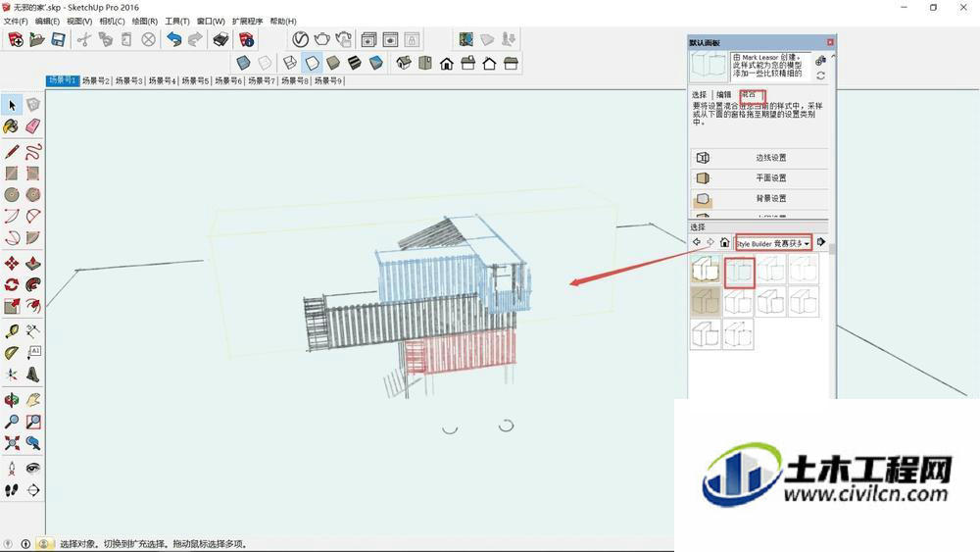Pick the Rectangle drawing tool
Viewport: 980px width, 552px height.
tap(11, 174)
